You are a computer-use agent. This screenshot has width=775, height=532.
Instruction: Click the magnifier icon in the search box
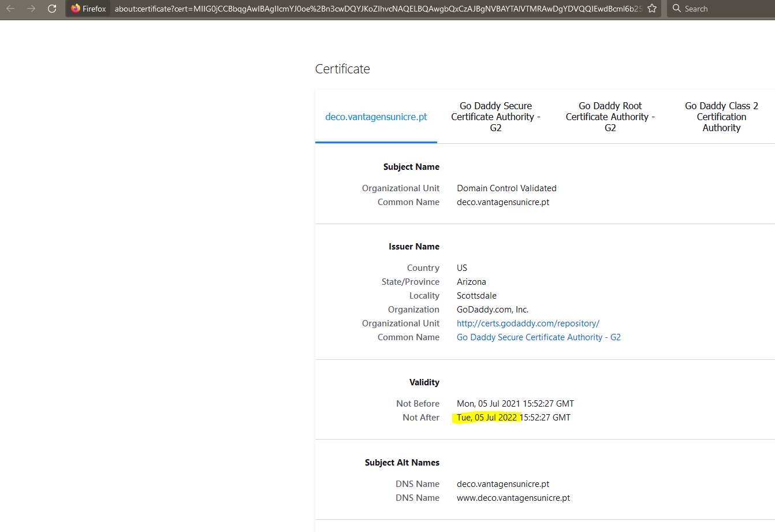677,9
